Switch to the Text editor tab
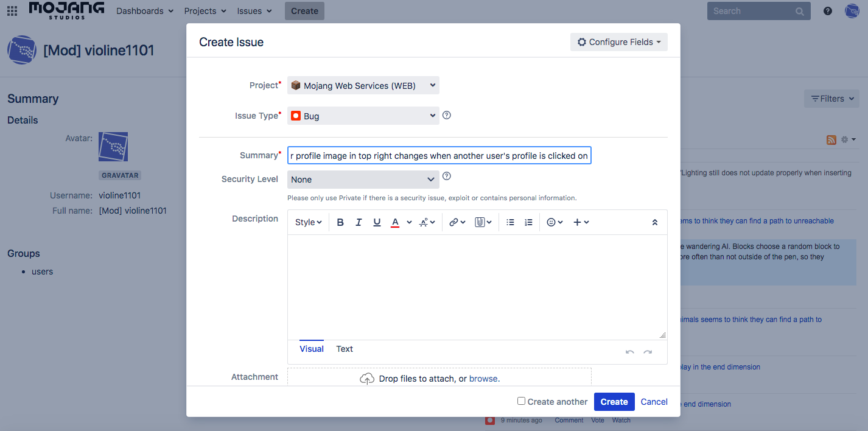Viewport: 868px width, 431px height. click(x=345, y=349)
